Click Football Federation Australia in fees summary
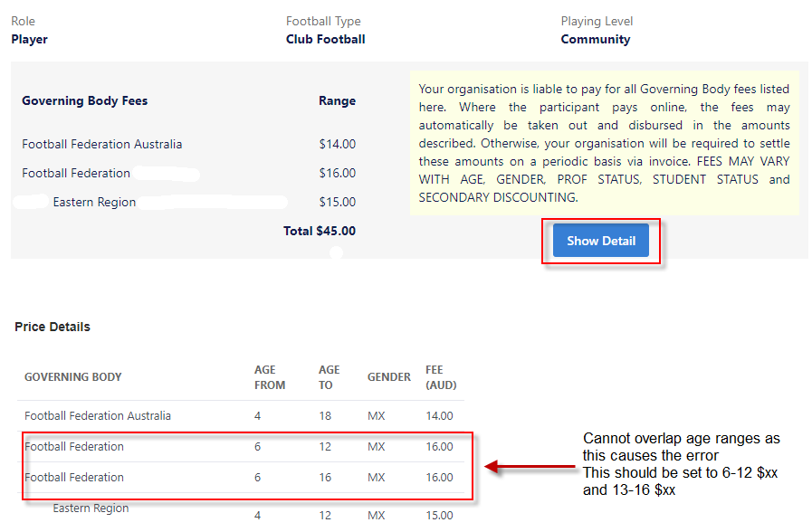The width and height of the screenshot is (812, 532). [x=102, y=144]
